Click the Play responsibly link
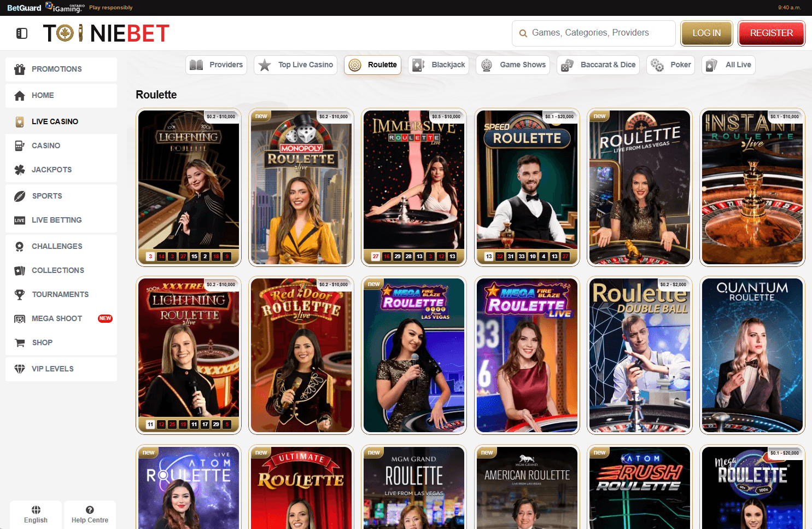 (x=111, y=8)
